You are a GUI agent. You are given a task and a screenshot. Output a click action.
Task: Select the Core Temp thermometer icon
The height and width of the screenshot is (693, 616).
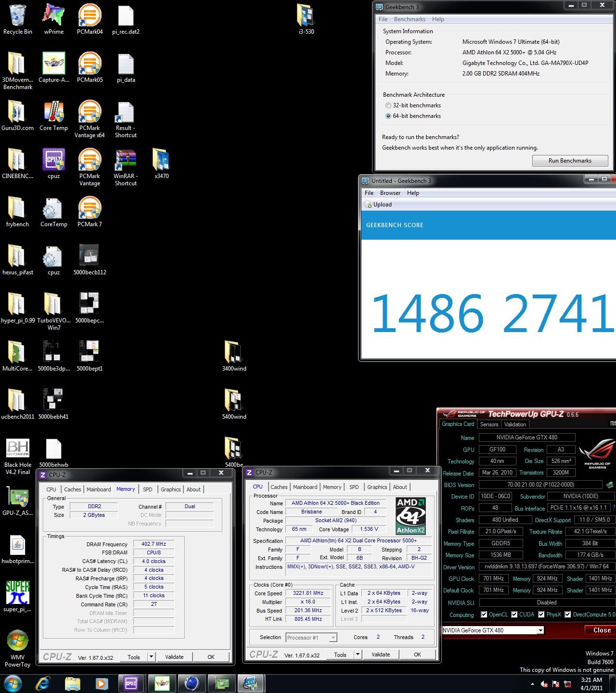53,112
